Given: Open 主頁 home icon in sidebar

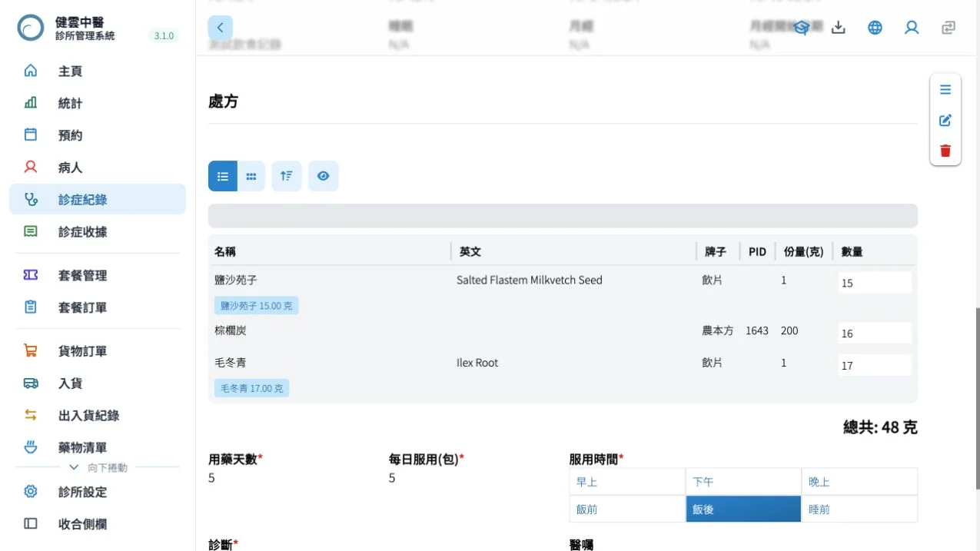Looking at the screenshot, I should click(31, 71).
